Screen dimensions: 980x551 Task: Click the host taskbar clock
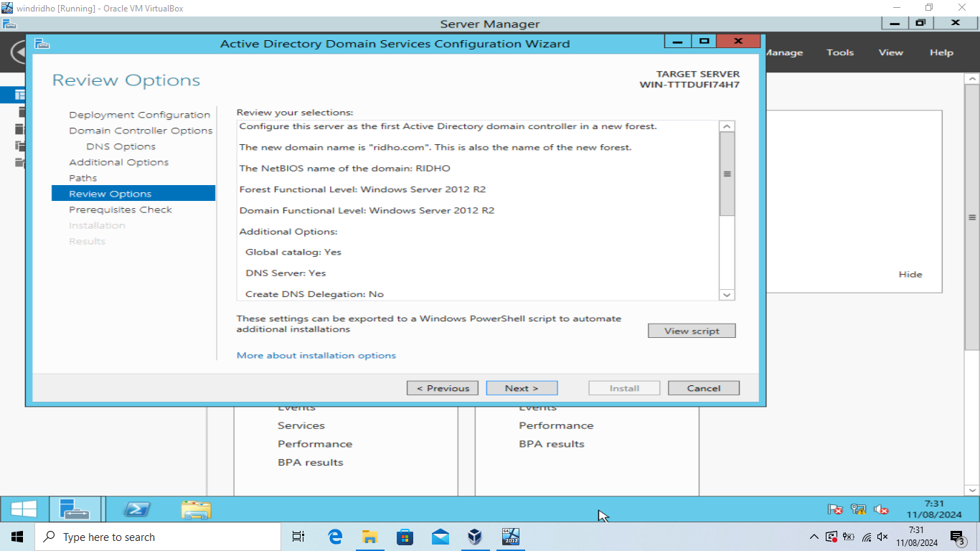pyautogui.click(x=916, y=537)
